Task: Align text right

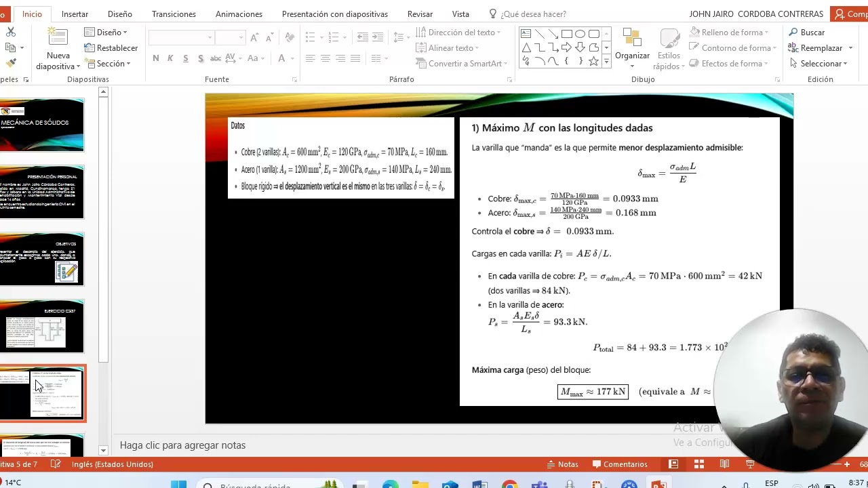Action: (340, 58)
